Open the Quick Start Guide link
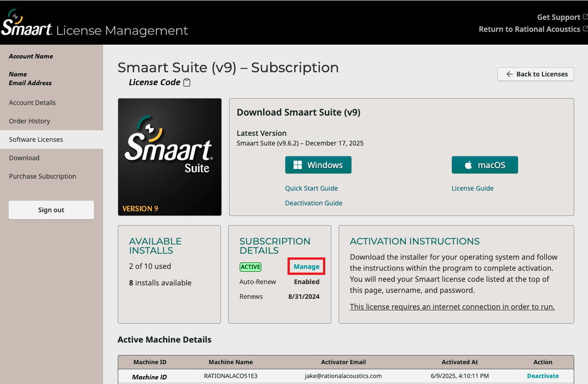Screen dimensions: 588x384 pyautogui.click(x=311, y=188)
